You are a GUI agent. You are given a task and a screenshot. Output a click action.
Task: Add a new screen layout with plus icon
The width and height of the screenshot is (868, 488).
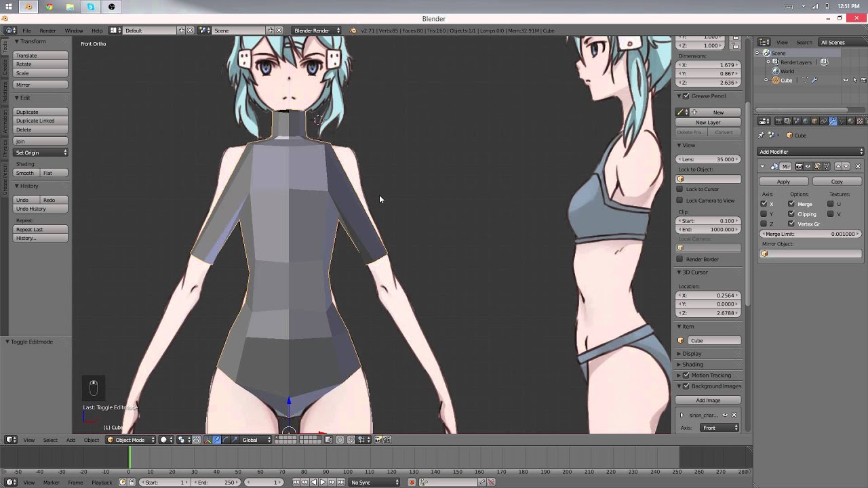pyautogui.click(x=181, y=30)
